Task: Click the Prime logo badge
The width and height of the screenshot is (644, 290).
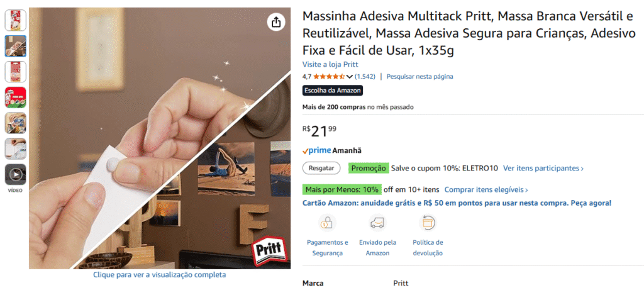Action: pyautogui.click(x=317, y=150)
